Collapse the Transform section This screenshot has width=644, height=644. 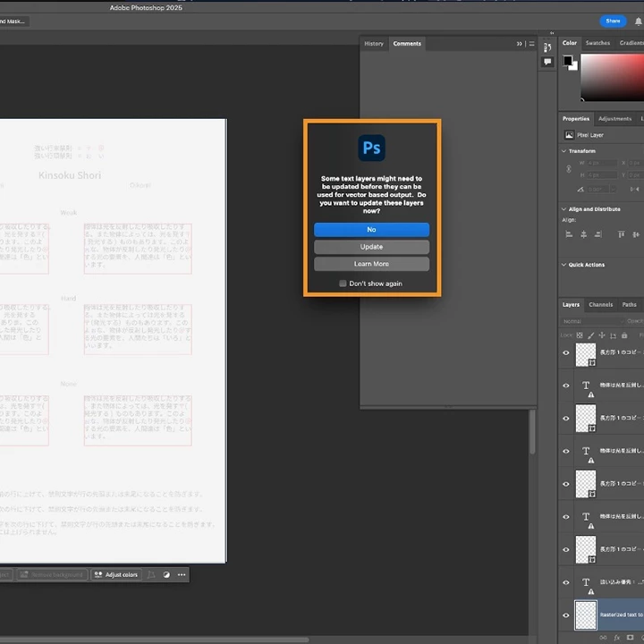[x=563, y=151]
